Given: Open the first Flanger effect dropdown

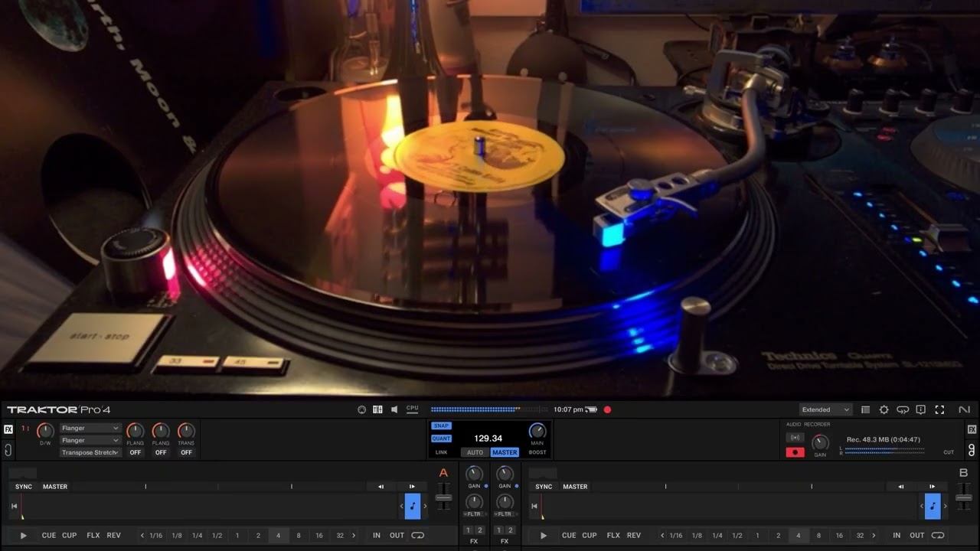Looking at the screenshot, I should pyautogui.click(x=90, y=428).
